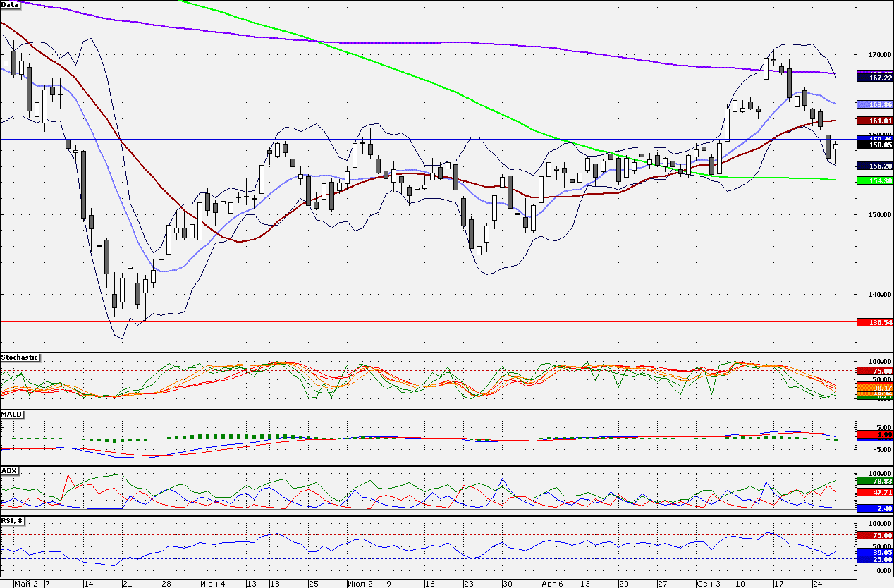
Task: Click the red 47.71 ADX value tag
Action: [875, 493]
